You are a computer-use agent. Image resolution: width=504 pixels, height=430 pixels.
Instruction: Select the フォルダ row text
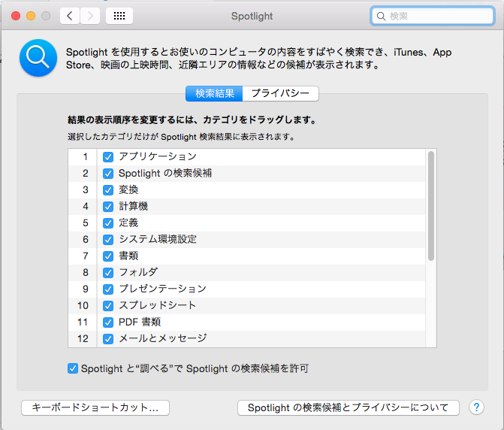(138, 272)
